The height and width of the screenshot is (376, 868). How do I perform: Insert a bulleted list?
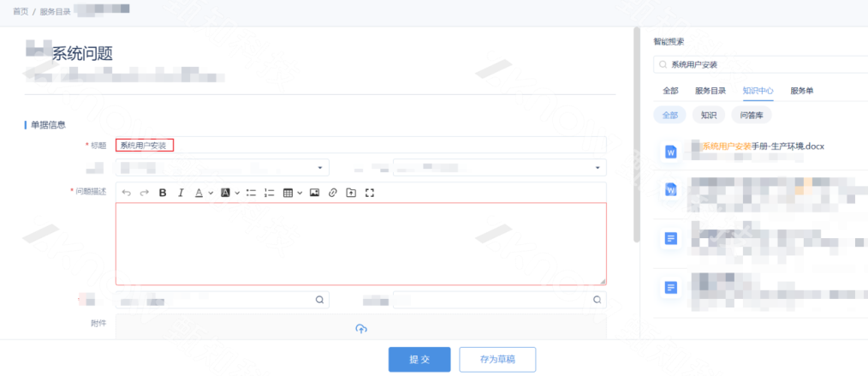251,193
